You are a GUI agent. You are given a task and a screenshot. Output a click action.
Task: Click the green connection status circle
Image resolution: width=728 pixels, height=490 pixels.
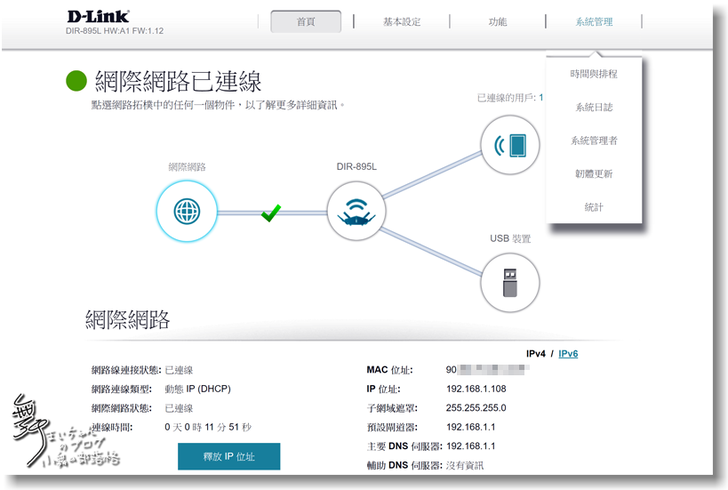pos(76,82)
